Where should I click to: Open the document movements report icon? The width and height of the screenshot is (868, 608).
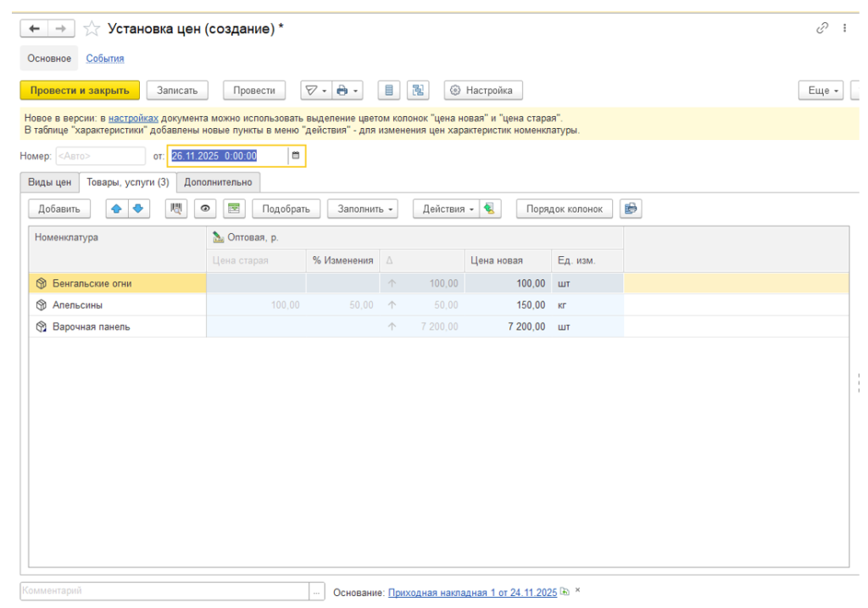[x=389, y=91]
